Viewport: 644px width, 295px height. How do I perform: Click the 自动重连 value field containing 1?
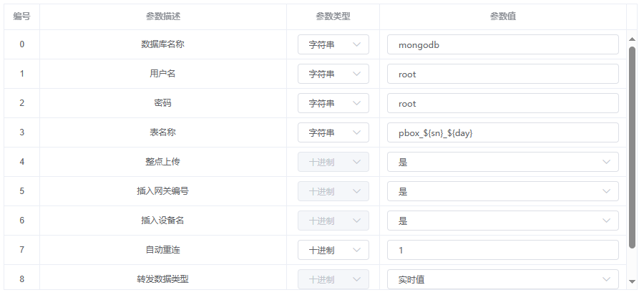[x=503, y=250]
